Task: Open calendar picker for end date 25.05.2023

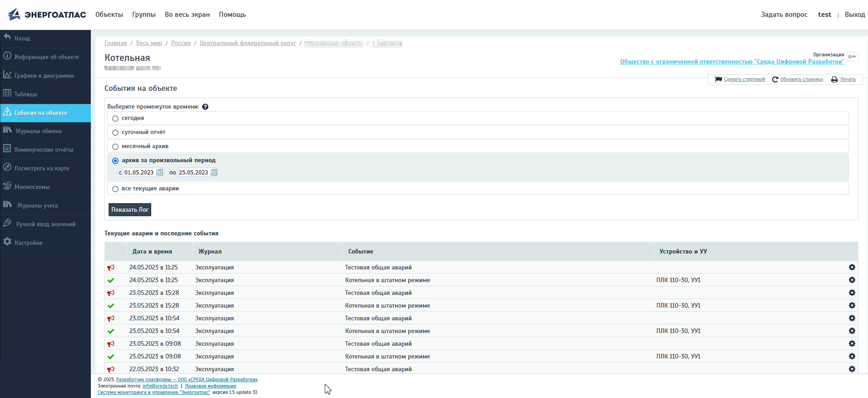Action: (x=214, y=173)
